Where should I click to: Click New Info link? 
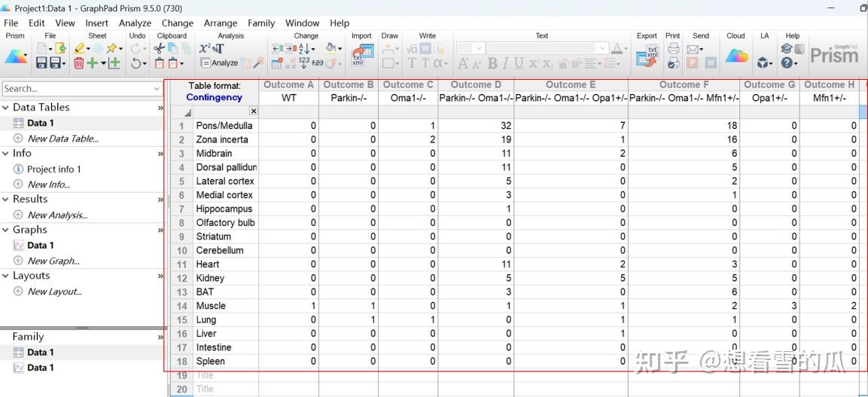tap(49, 185)
